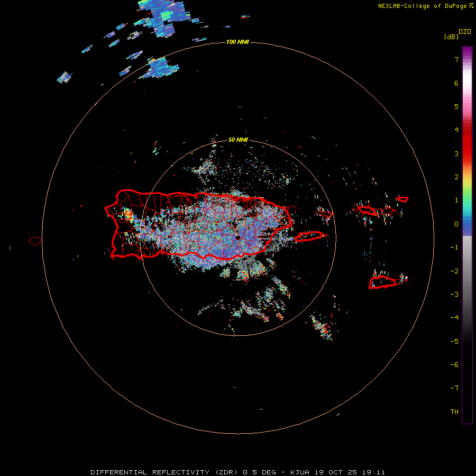Select the -3 value on the color scale
Screen dimensions: 476x476
pos(454,295)
